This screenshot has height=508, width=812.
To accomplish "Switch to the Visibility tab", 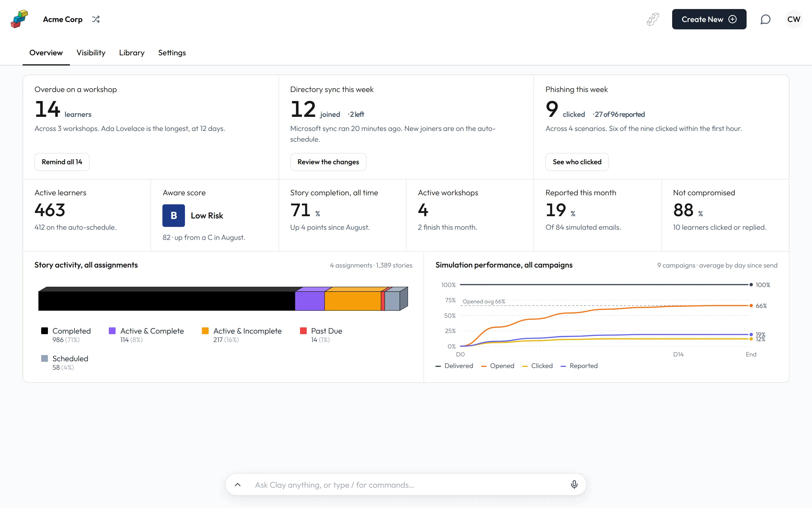I will (91, 53).
